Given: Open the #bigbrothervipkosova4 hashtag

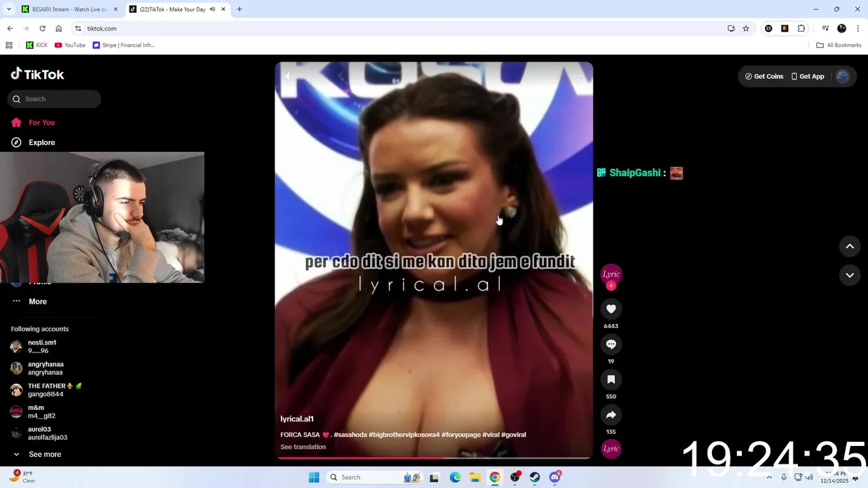Looking at the screenshot, I should [404, 435].
